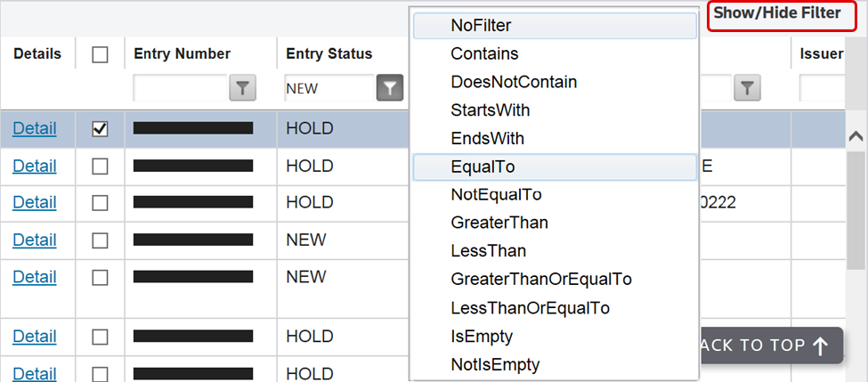Sort by the Entry Number column header
The height and width of the screenshot is (382, 868).
[x=182, y=54]
